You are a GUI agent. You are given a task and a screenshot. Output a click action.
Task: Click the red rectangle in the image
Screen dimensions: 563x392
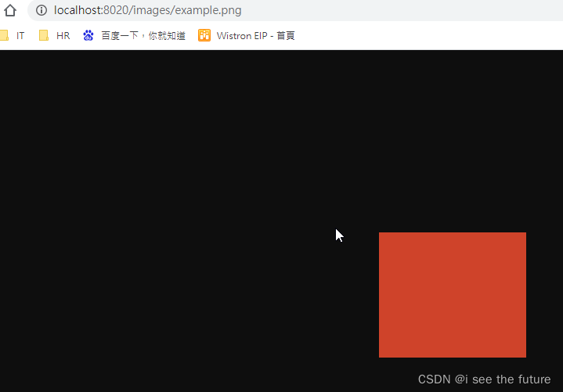453,295
